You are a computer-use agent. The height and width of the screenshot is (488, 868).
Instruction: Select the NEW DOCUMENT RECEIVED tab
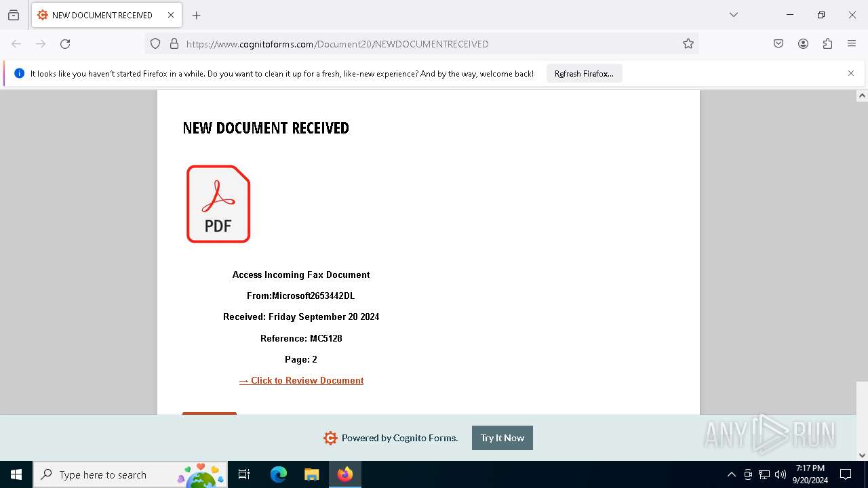click(105, 15)
